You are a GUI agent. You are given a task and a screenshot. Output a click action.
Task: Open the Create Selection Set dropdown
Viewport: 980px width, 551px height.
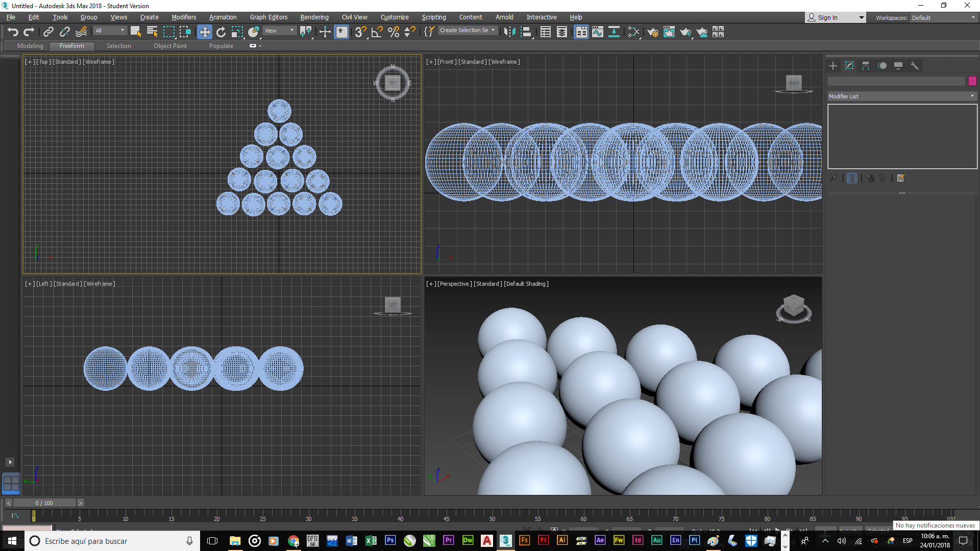[467, 31]
